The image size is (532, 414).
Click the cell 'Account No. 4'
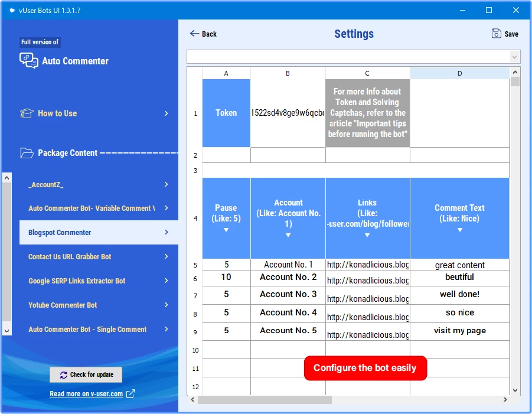point(288,313)
